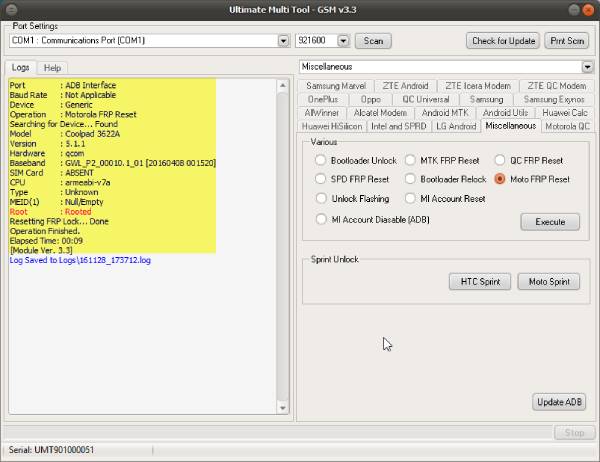
Task: Pick the SPD FRP Reset option
Action: point(322,179)
